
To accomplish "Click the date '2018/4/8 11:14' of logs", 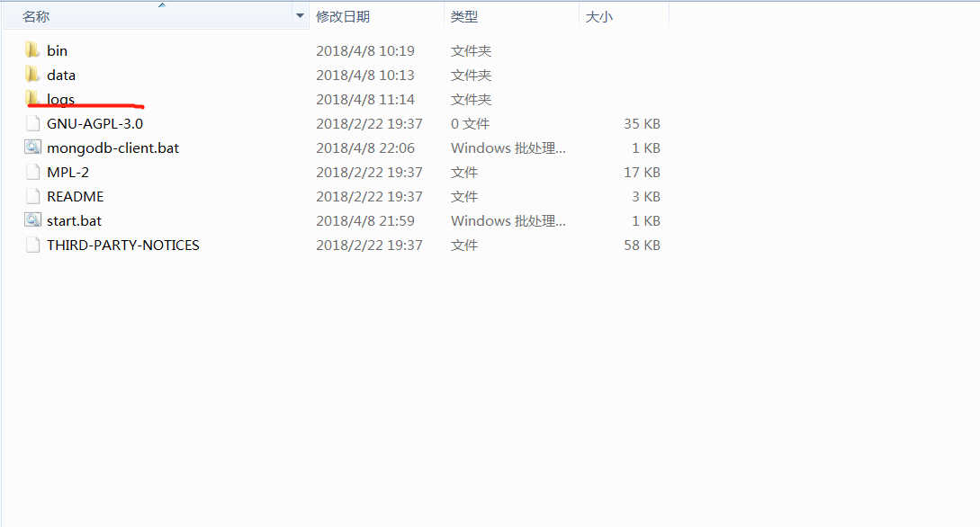I will 365,99.
